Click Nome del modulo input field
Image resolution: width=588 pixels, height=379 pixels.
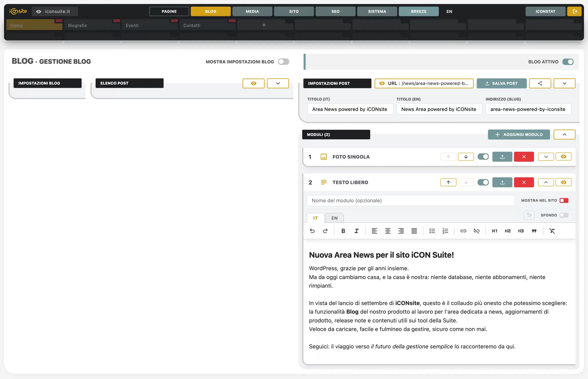click(x=410, y=200)
